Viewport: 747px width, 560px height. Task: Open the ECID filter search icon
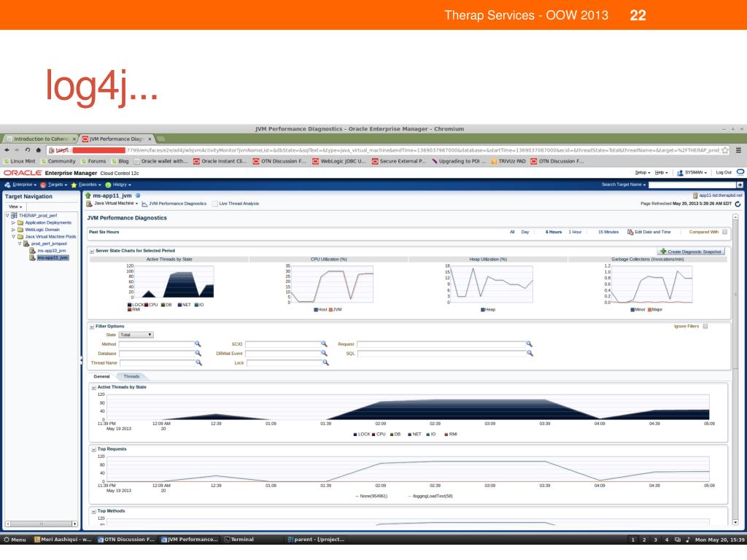click(325, 344)
